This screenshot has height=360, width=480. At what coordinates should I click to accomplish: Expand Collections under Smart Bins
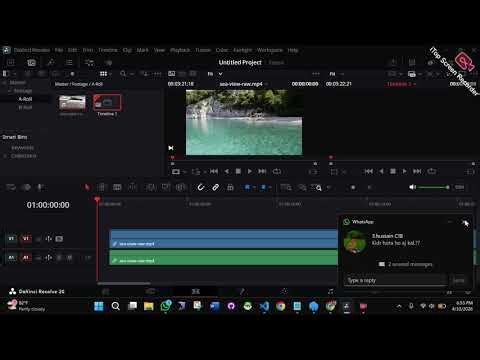coord(5,156)
